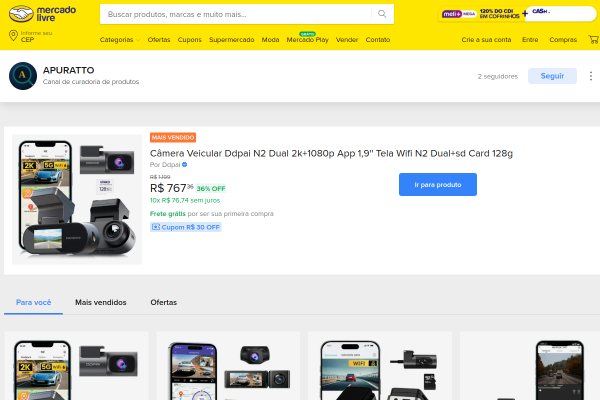Click Crie a sua conta
Screen dimensions: 600x400
(486, 40)
